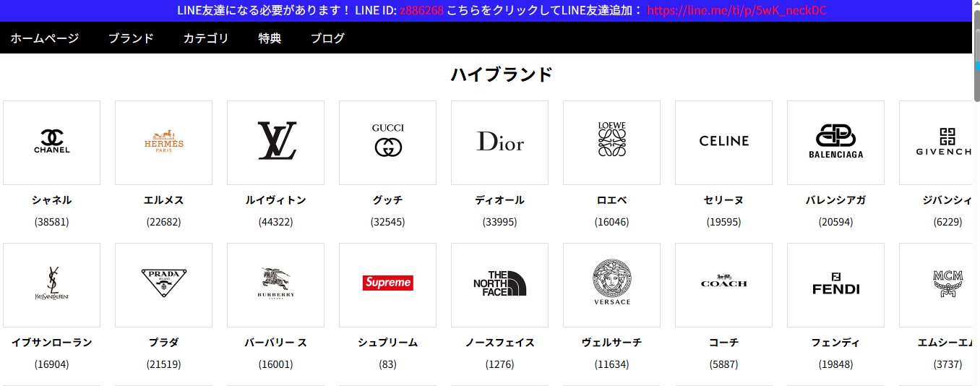Image resolution: width=980 pixels, height=386 pixels.
Task: Select the Fendi logo tile
Action: coord(835,284)
